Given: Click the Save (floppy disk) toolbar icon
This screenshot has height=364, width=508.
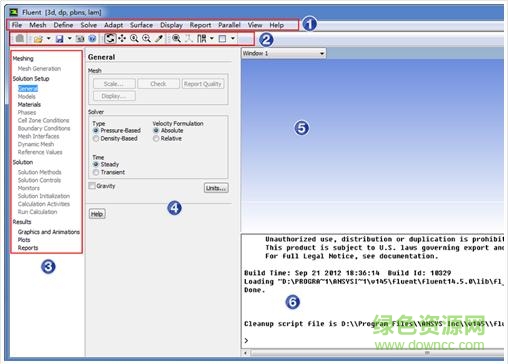Looking at the screenshot, I should pyautogui.click(x=59, y=39).
